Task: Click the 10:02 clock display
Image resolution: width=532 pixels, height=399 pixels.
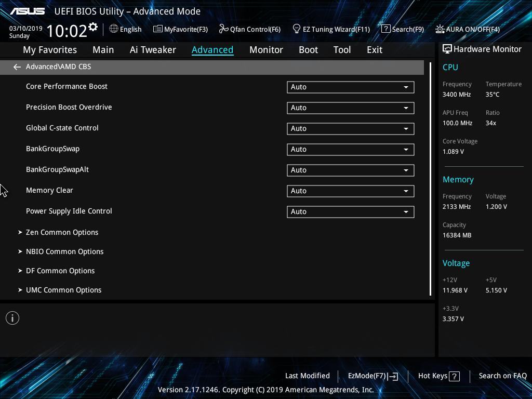Action: click(67, 31)
